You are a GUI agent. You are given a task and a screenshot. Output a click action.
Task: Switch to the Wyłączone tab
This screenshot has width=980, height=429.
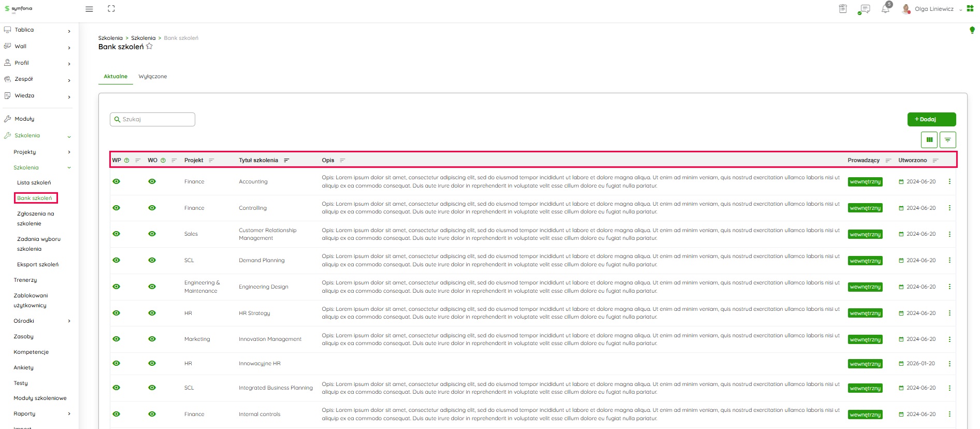point(153,77)
